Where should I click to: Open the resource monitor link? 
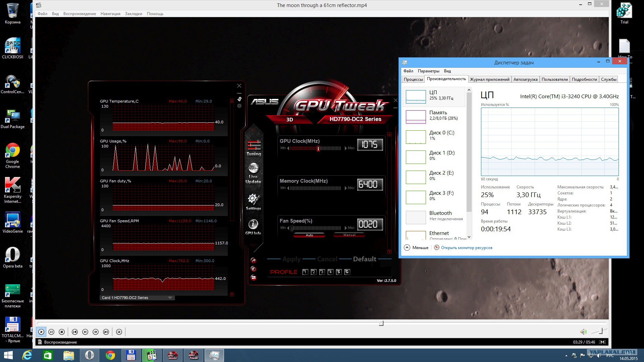(467, 248)
